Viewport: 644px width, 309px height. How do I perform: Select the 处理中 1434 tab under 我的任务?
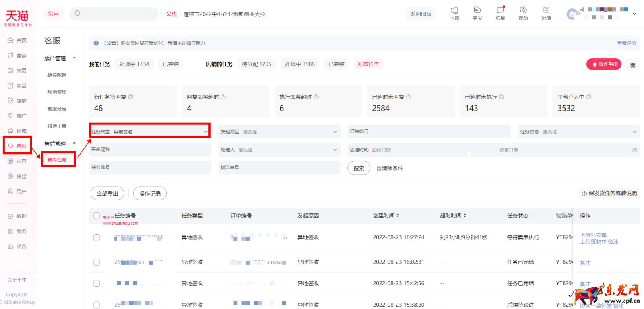click(134, 64)
